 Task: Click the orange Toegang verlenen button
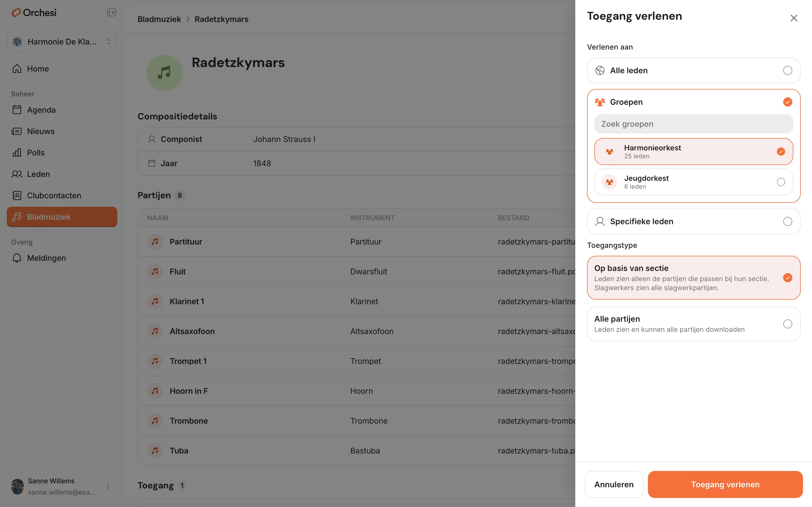[725, 484]
